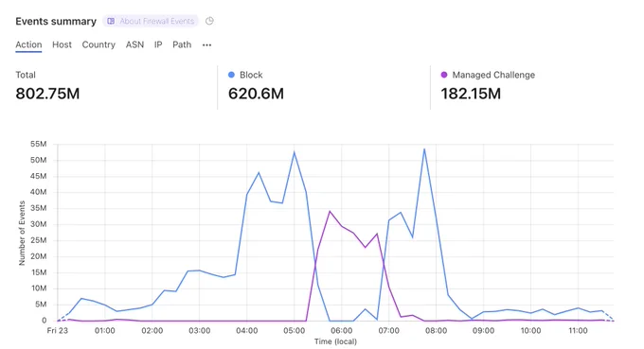This screenshot has height=349, width=644.
Task: Click the 10M y-axis label
Action: pos(38,288)
